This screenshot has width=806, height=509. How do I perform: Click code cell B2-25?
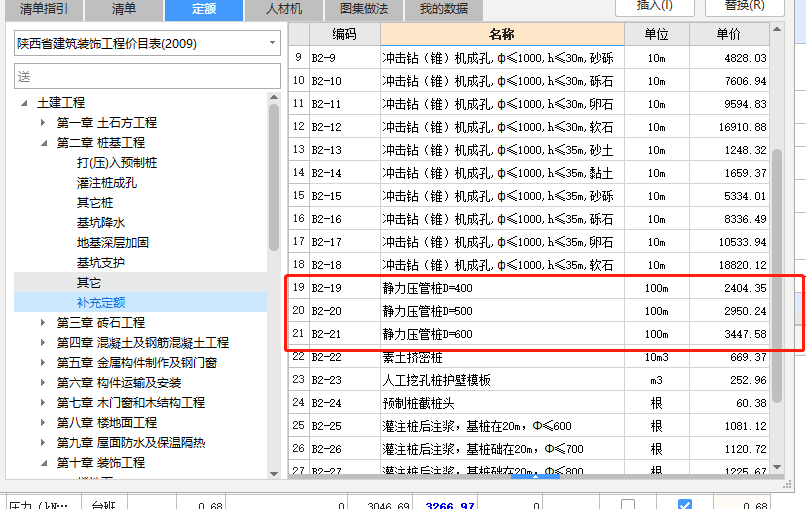coord(344,426)
